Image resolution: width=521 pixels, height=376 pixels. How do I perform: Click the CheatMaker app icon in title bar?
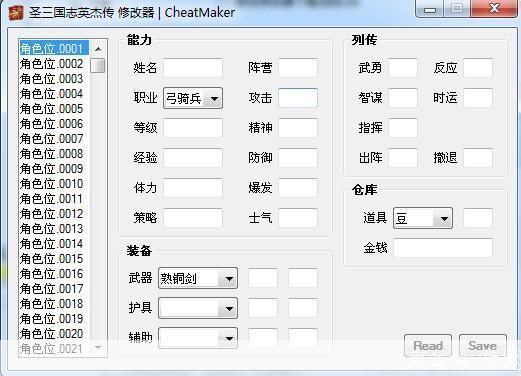(16, 12)
